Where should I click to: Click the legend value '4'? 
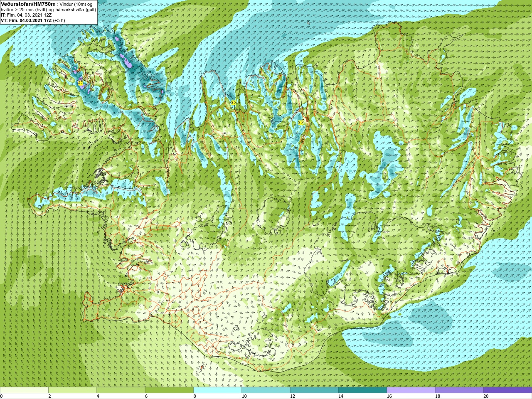[98, 396]
